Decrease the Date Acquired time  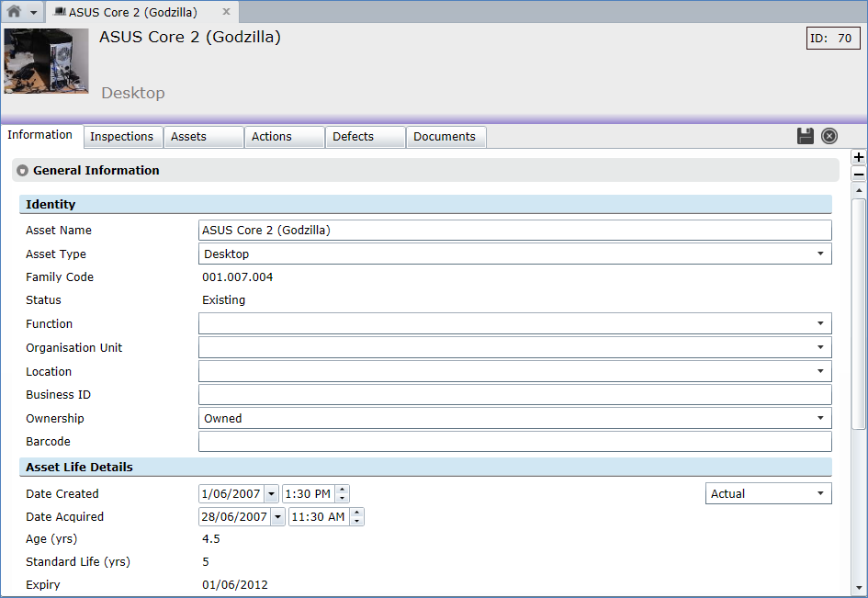click(x=357, y=521)
